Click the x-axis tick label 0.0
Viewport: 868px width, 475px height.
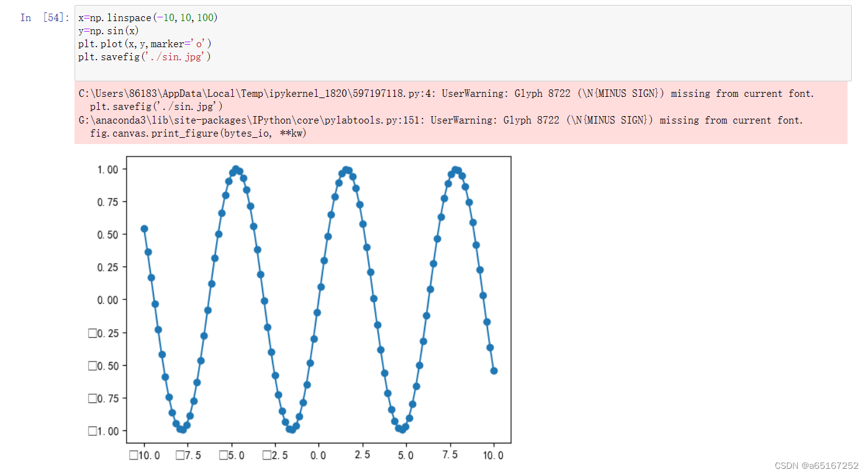[319, 455]
